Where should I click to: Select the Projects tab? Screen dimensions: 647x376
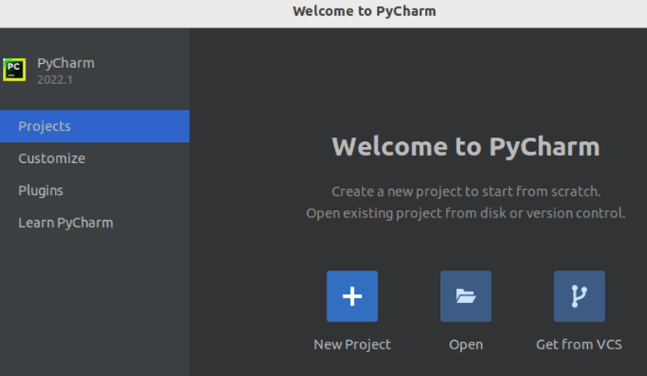click(x=94, y=126)
